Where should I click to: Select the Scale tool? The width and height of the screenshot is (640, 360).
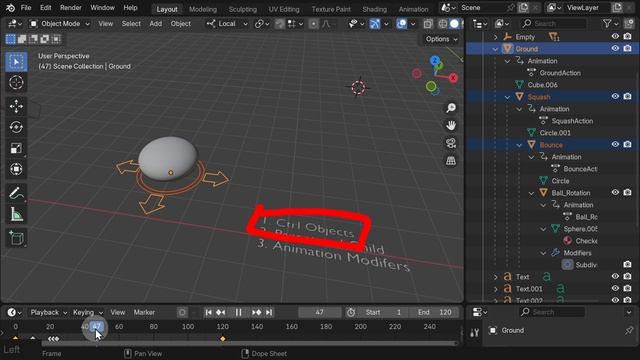(16, 148)
